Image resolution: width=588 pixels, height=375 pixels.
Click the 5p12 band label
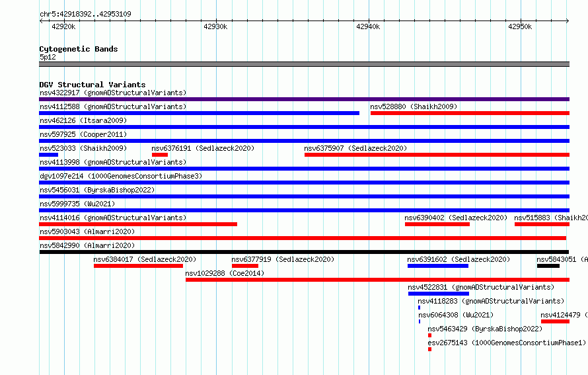tap(48, 57)
